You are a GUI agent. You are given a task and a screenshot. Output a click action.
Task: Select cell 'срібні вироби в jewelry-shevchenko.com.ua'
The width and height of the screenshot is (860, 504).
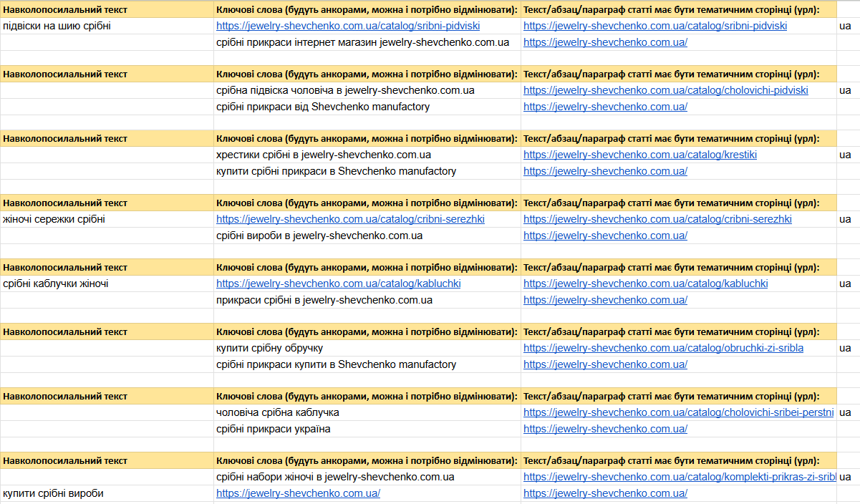(367, 236)
